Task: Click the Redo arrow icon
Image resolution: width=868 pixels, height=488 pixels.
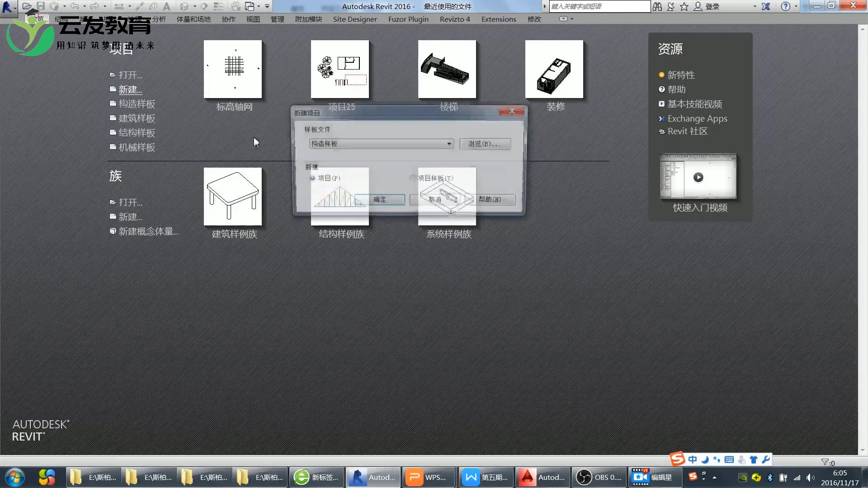Action: (x=94, y=6)
